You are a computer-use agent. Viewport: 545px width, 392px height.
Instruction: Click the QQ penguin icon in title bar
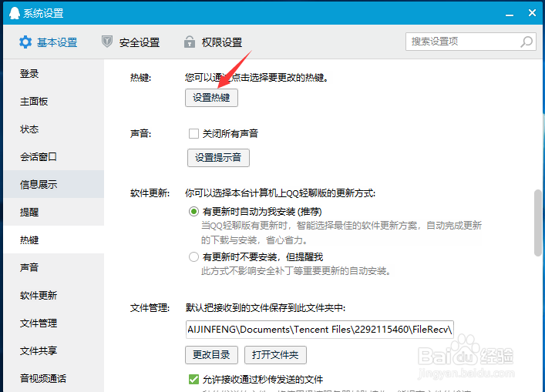point(14,13)
